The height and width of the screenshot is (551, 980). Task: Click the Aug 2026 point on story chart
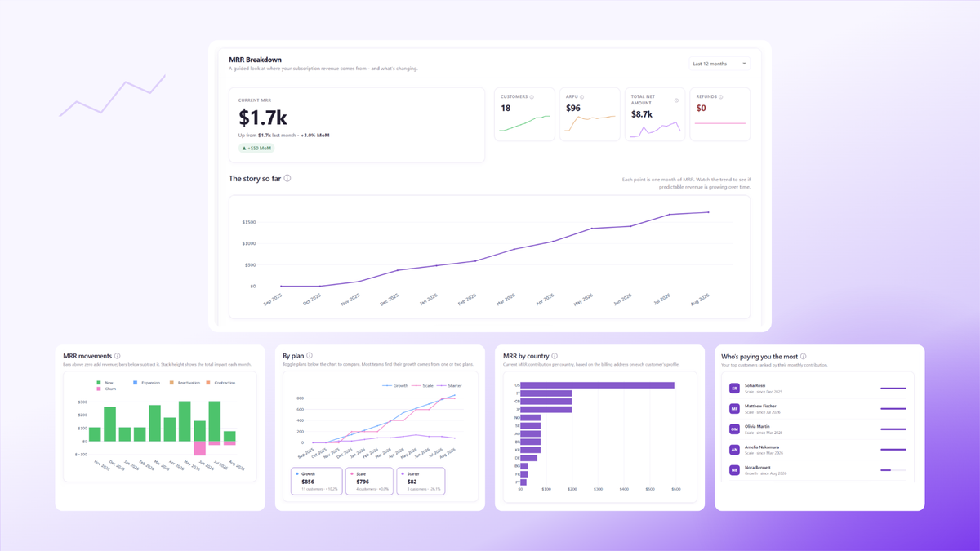[708, 212]
